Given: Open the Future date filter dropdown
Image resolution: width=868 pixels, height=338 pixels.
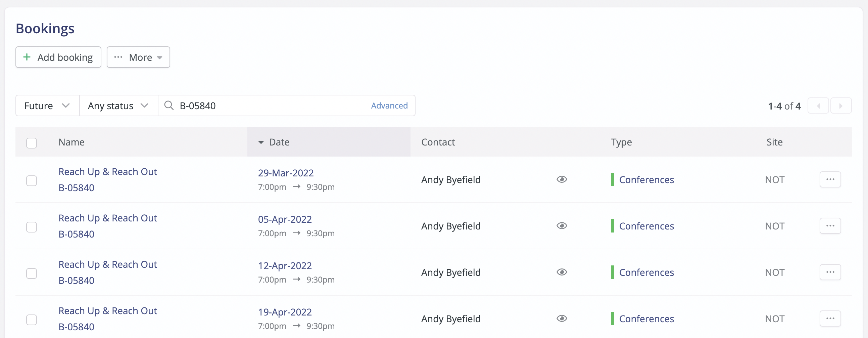Looking at the screenshot, I should [x=47, y=105].
